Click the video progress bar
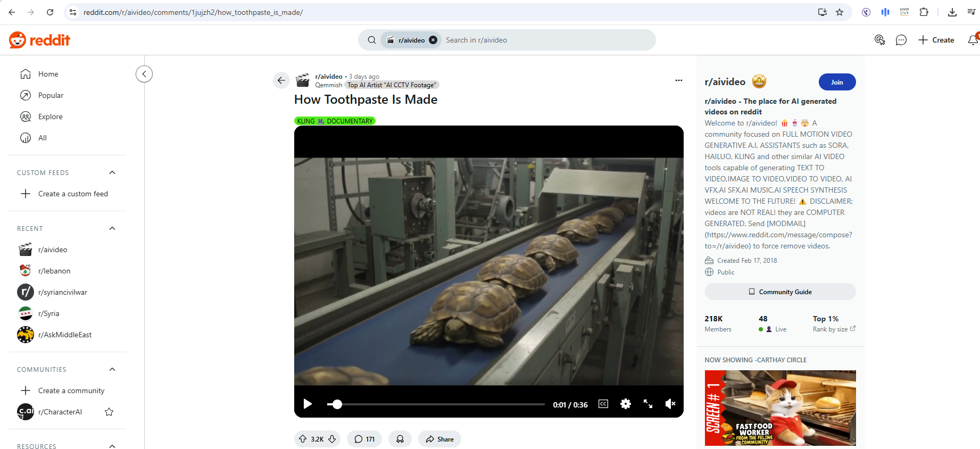 click(x=436, y=404)
